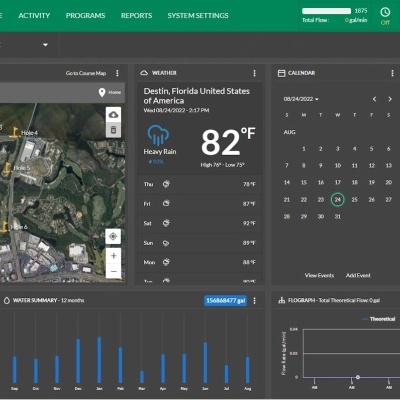This screenshot has height=400, width=400.
Task: Go to next month in calendar
Action: point(390,99)
